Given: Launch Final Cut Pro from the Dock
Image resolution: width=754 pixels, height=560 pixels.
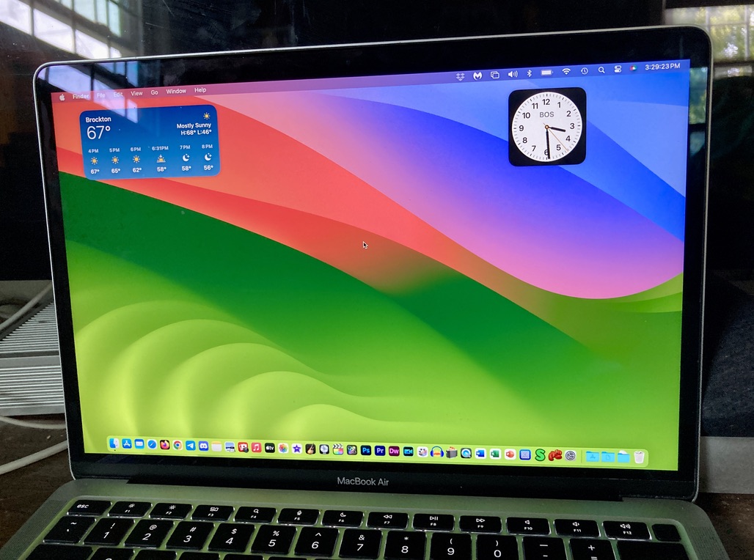Looking at the screenshot, I should click(338, 450).
